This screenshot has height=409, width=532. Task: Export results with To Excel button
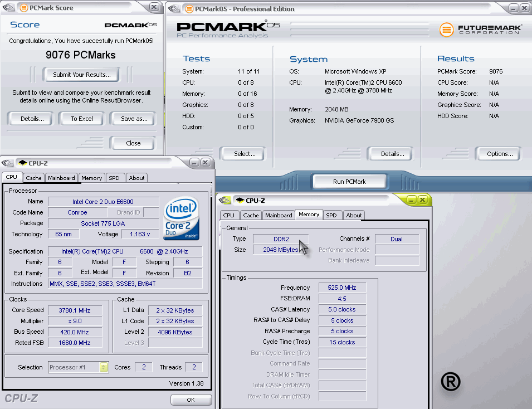(x=81, y=119)
